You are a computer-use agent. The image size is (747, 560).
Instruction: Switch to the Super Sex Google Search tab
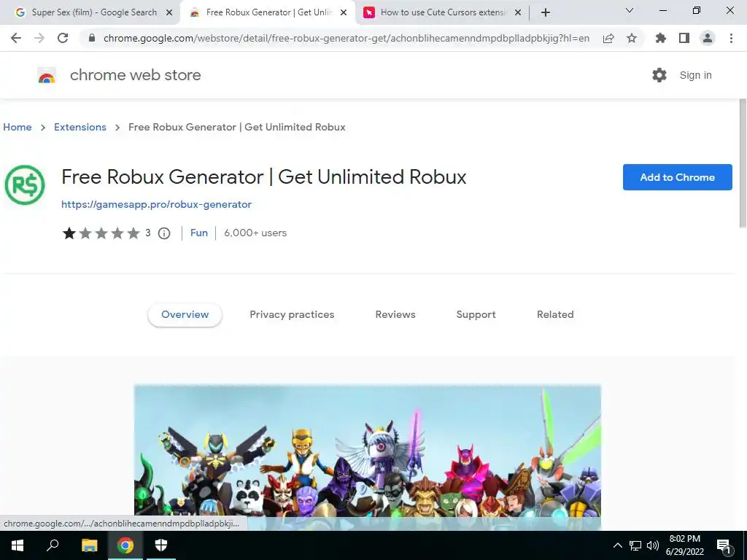point(93,12)
